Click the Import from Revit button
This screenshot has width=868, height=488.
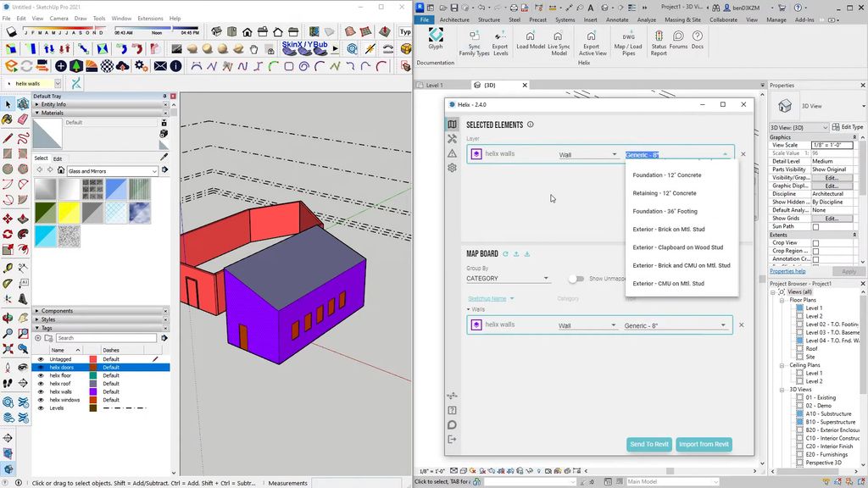point(704,444)
